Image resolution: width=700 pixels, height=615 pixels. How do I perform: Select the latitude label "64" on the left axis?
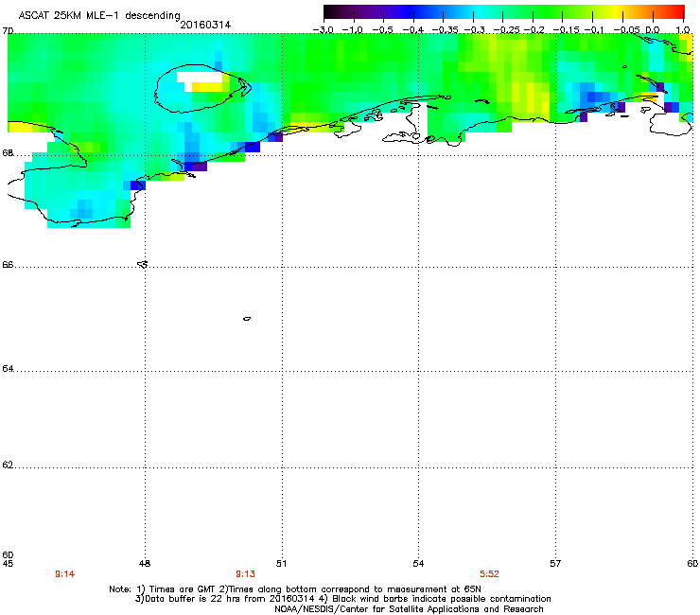(x=8, y=369)
